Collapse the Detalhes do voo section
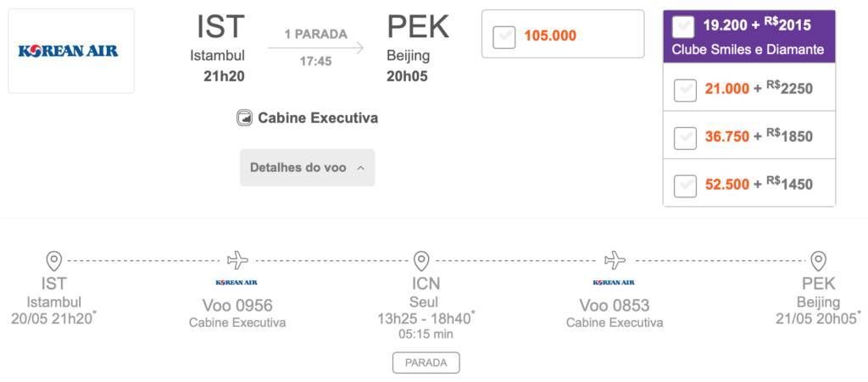This screenshot has height=382, width=868. coord(307,168)
